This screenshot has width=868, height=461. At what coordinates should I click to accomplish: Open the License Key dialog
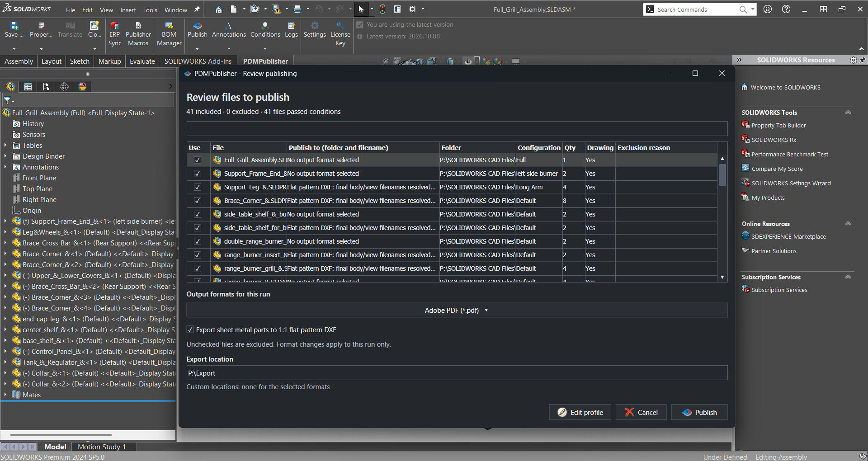[340, 34]
